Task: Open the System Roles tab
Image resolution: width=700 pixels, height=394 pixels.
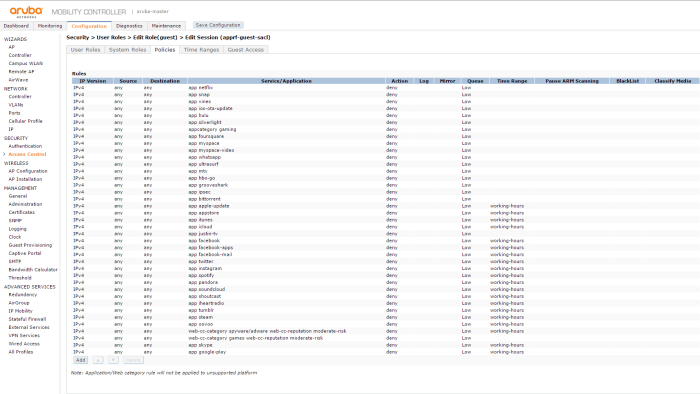Action: pos(127,50)
